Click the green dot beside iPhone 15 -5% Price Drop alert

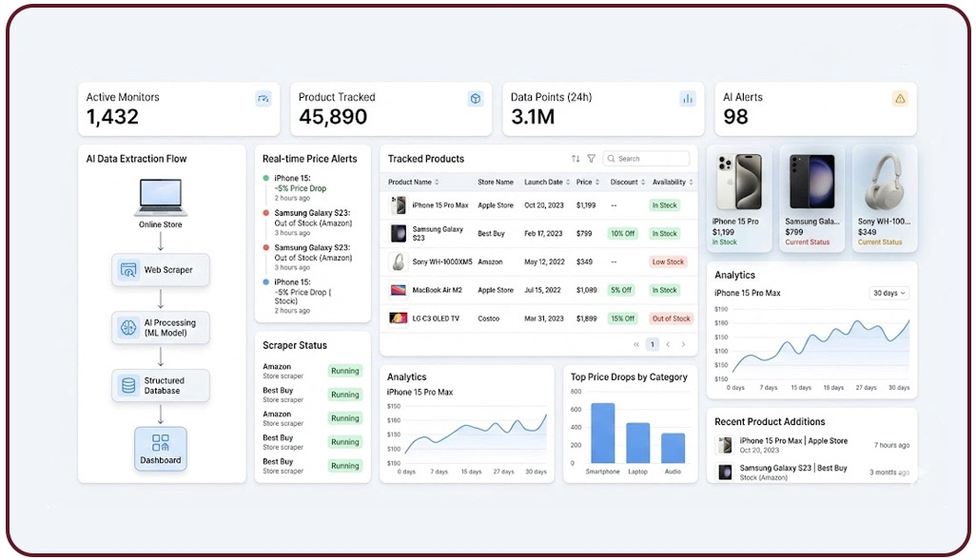point(266,178)
